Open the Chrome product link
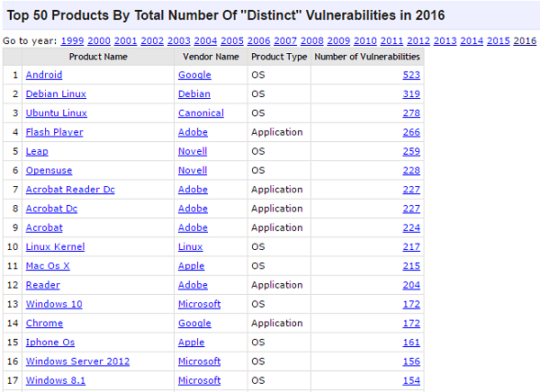The width and height of the screenshot is (540, 392). pos(44,323)
